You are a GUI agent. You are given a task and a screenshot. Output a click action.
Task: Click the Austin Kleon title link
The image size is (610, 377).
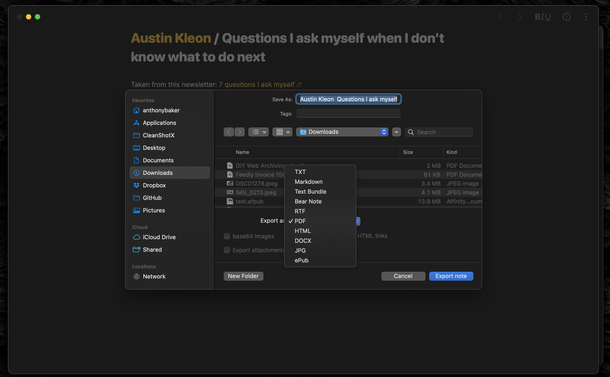[x=171, y=38]
